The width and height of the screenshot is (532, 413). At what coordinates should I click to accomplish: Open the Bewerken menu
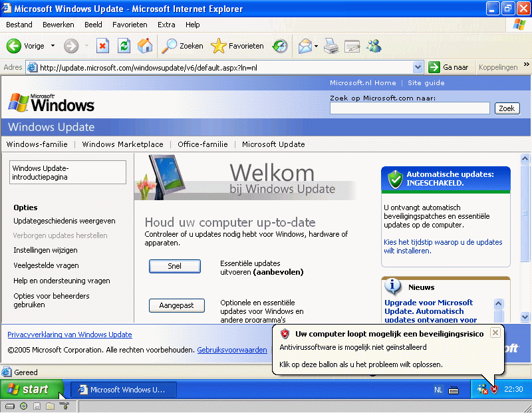coord(59,25)
